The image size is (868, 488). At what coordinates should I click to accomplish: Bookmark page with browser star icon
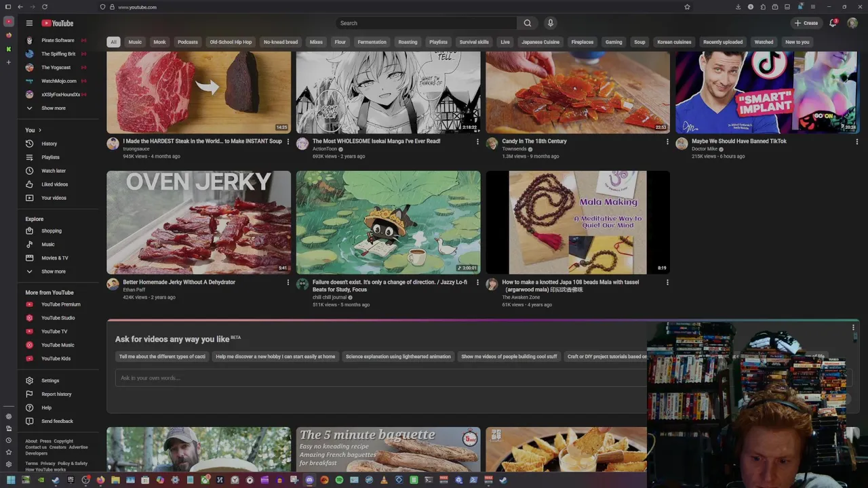click(687, 7)
